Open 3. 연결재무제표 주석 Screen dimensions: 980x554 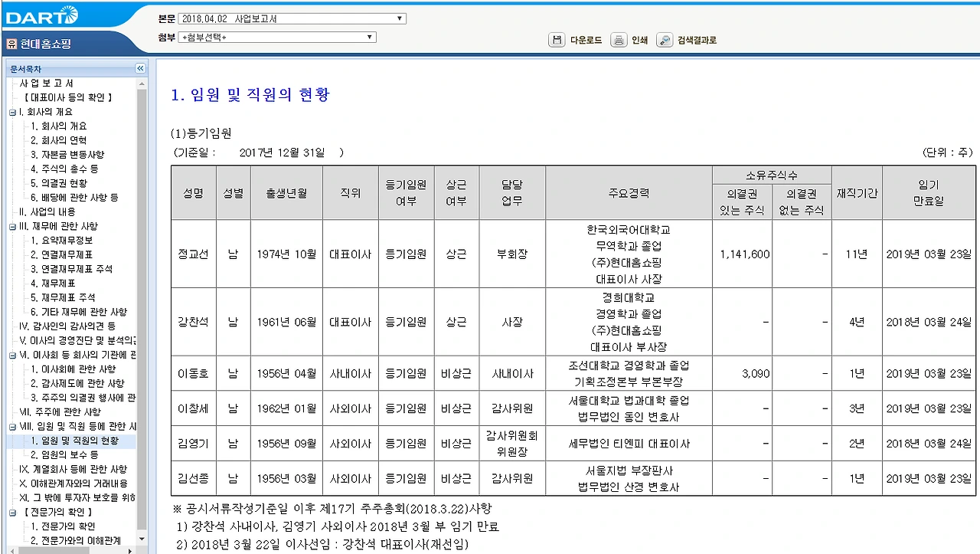tap(71, 269)
